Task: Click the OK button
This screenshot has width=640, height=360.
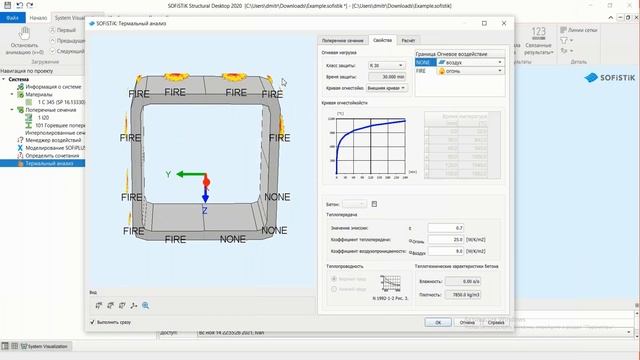Action: [x=438, y=322]
